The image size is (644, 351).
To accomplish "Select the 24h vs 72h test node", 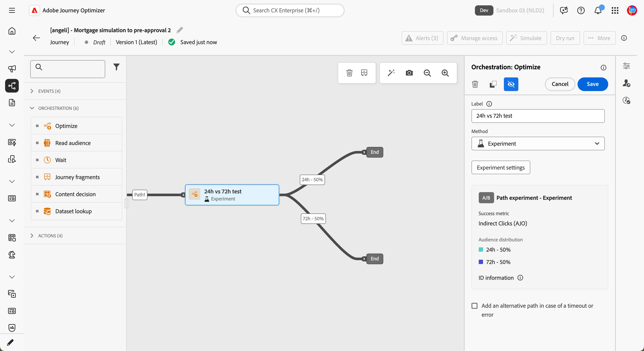I will [x=232, y=195].
